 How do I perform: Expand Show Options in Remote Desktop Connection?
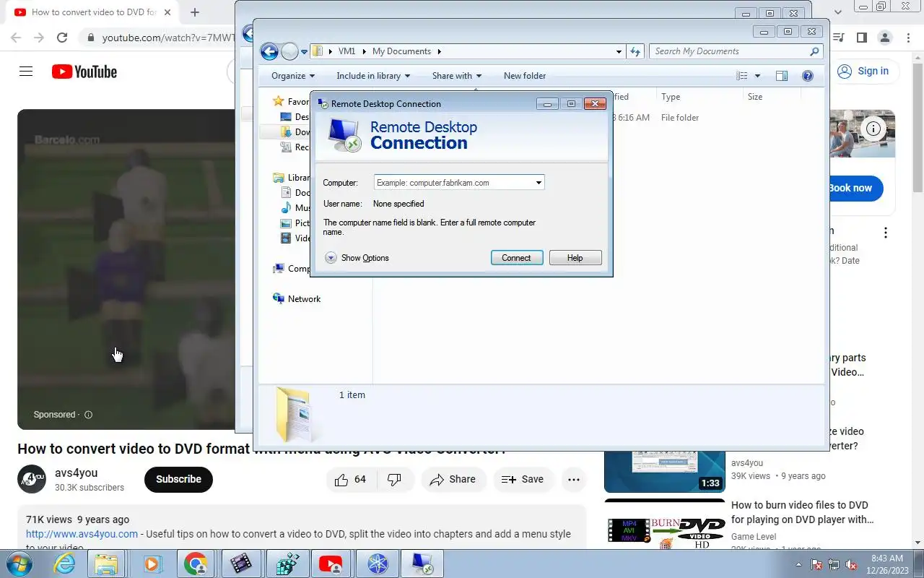click(357, 258)
